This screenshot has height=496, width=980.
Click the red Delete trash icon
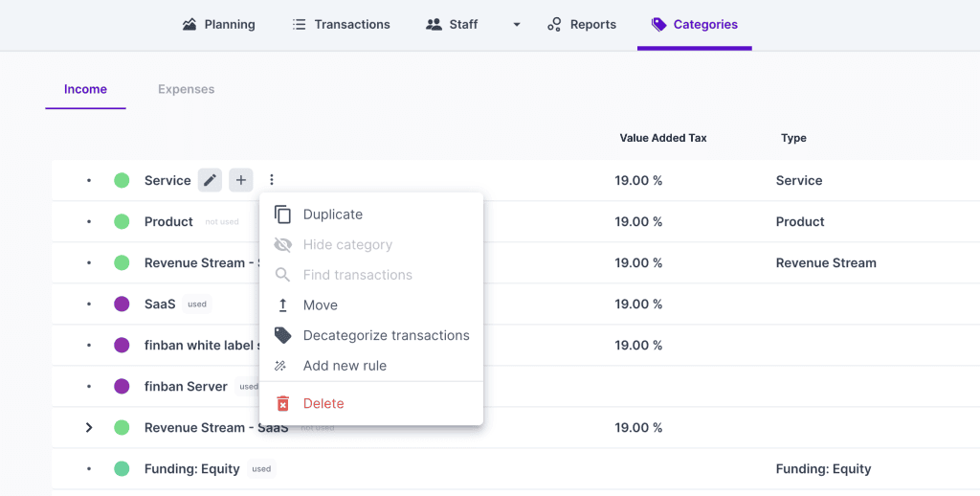point(282,404)
